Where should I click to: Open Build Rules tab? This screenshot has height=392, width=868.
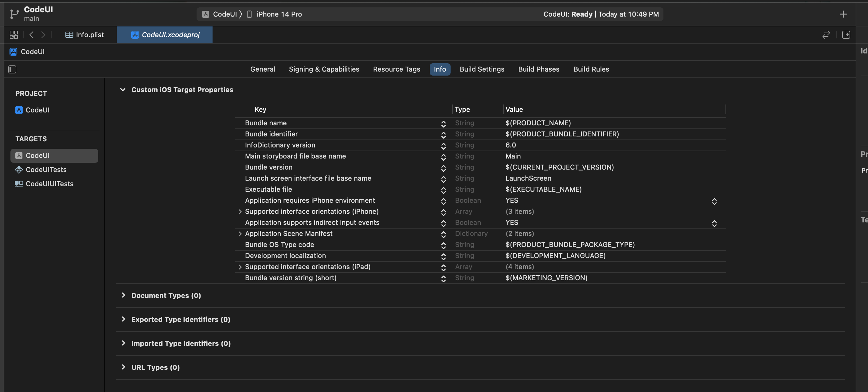point(591,69)
